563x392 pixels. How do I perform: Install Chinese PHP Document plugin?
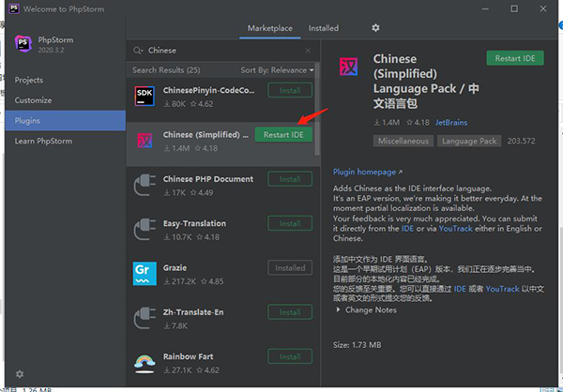pyautogui.click(x=290, y=179)
